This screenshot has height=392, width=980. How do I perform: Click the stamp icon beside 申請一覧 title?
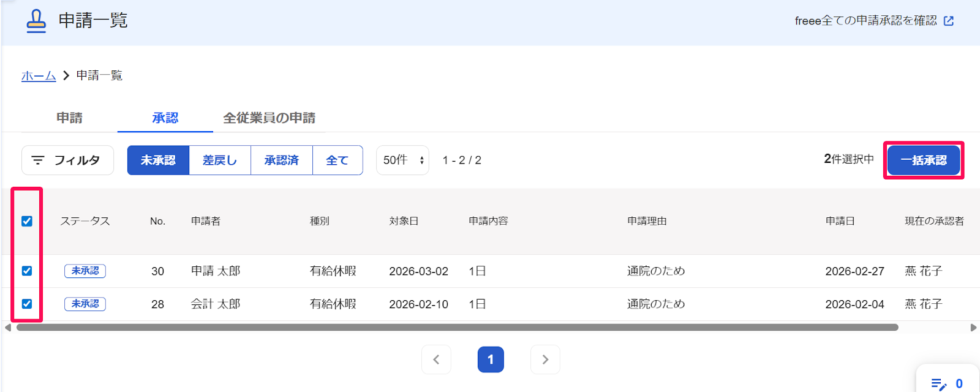click(36, 21)
